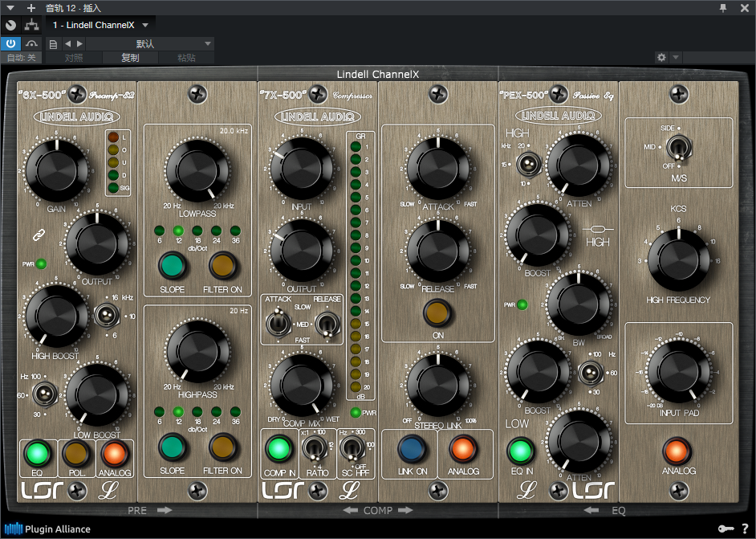The image size is (756, 539).
Task: Open plugin settings gear
Action: (661, 57)
